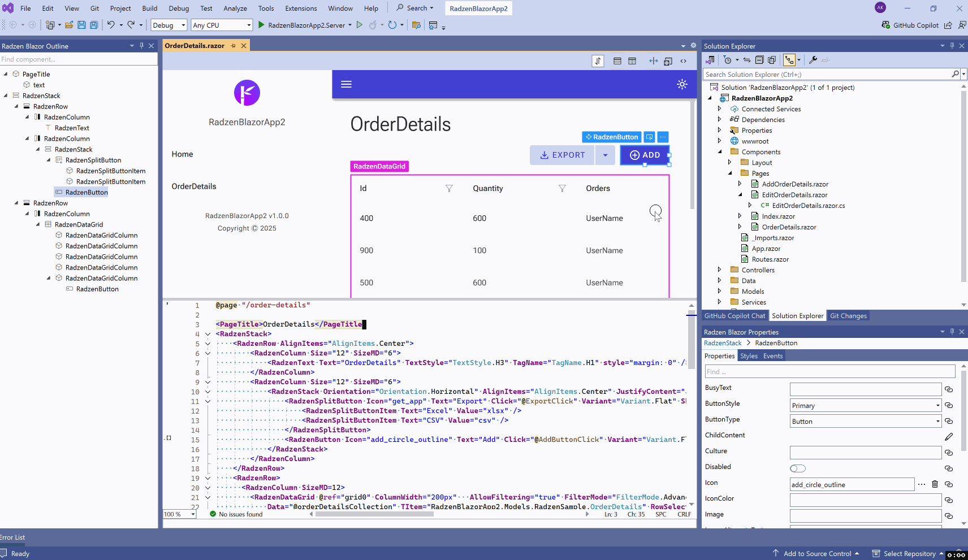Toggle theme with sun icon in preview header
The height and width of the screenshot is (560, 968).
pos(682,84)
